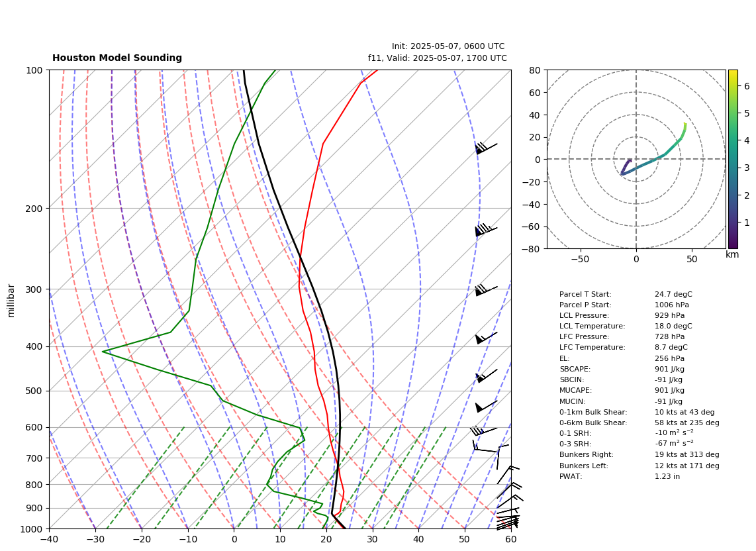
Task: Click the "10 kts at 43 deg" value
Action: click(685, 413)
